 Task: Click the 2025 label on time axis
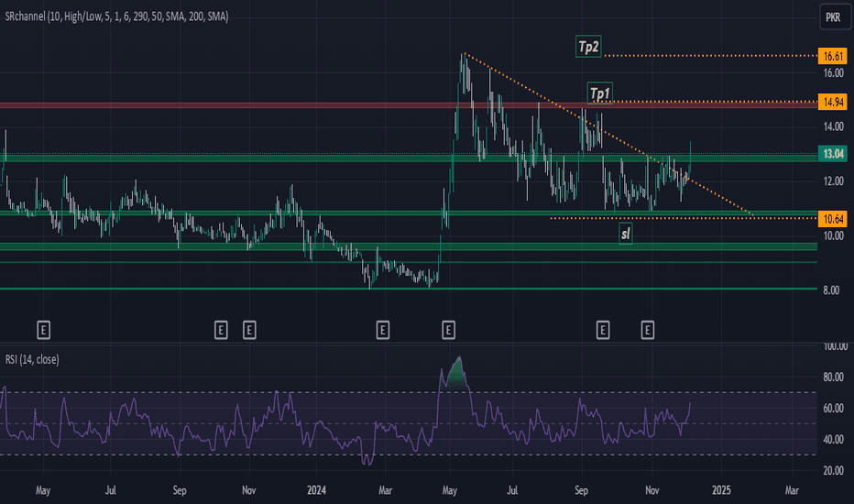tap(721, 490)
